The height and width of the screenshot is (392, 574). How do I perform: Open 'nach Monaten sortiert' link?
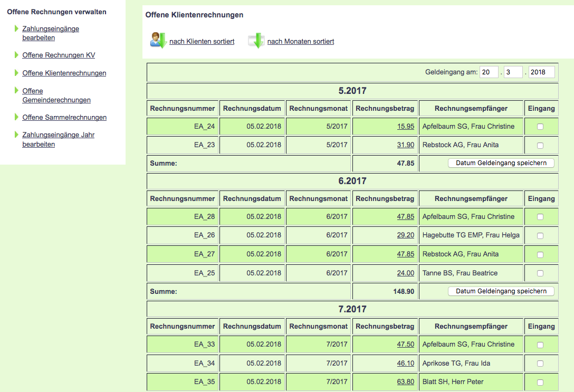pyautogui.click(x=300, y=42)
